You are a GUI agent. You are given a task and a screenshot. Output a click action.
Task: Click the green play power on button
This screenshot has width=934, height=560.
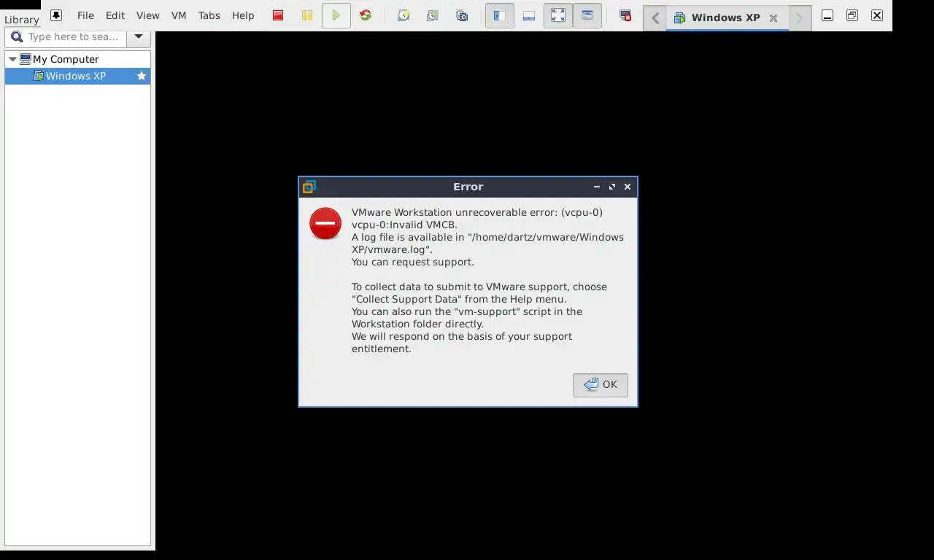[x=336, y=15]
